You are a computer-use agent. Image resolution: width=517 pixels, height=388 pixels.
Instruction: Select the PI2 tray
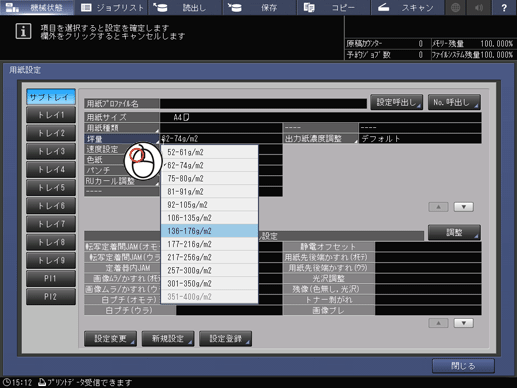51,297
